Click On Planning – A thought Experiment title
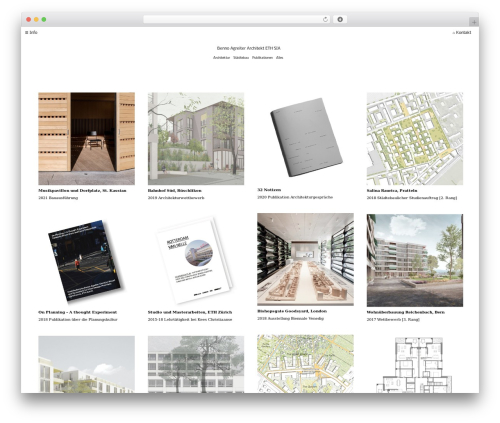Viewport: 500px width, 423px height. point(78,312)
